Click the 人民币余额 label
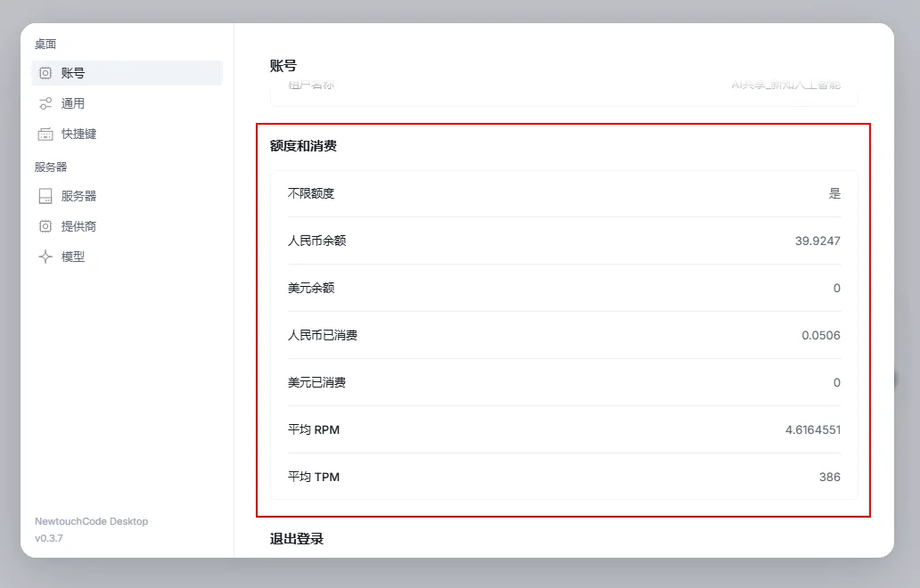The height and width of the screenshot is (588, 920). coord(316,241)
